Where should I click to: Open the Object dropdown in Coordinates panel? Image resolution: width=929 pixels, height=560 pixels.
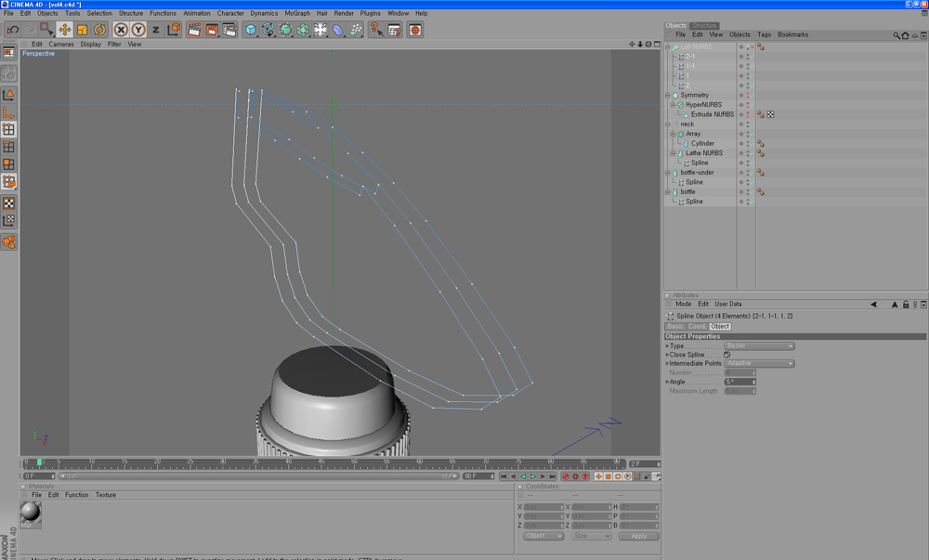click(543, 536)
